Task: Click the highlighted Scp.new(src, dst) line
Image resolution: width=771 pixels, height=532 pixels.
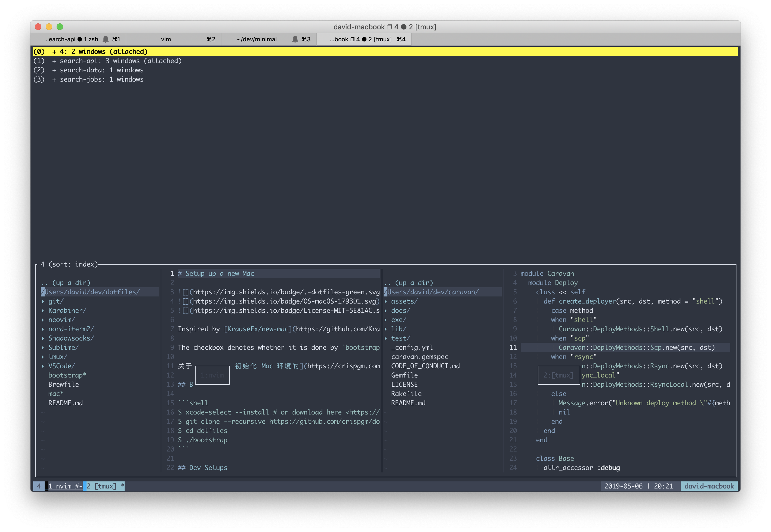Action: (625, 348)
